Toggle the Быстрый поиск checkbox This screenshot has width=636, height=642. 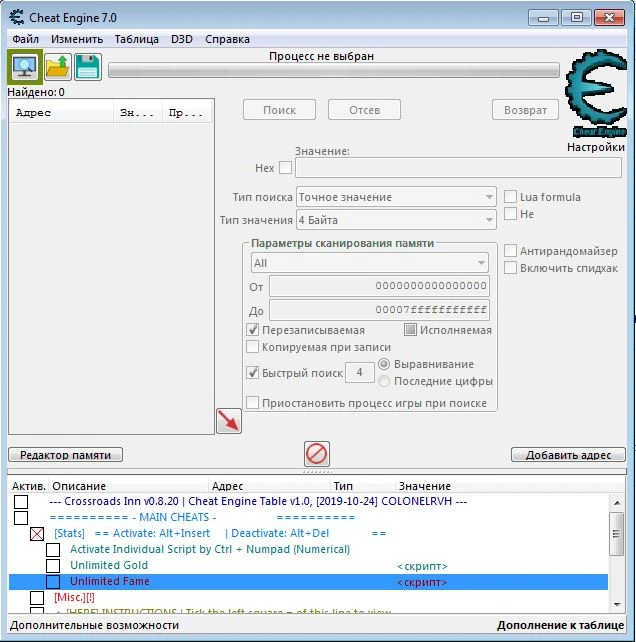pyautogui.click(x=252, y=372)
